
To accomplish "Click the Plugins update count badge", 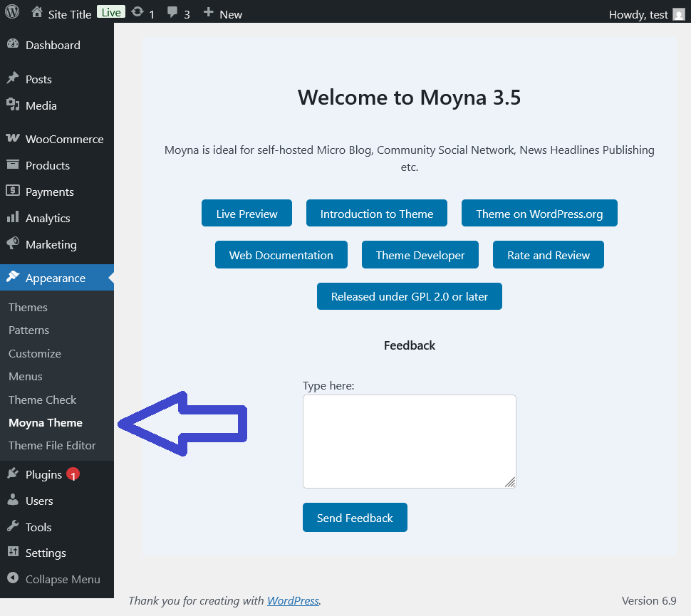I will coord(73,474).
